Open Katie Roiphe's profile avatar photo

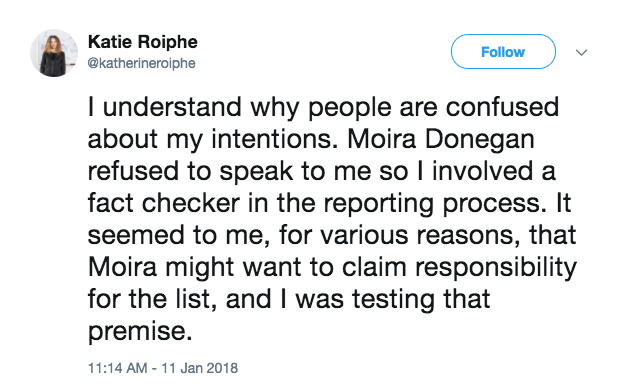[54, 53]
